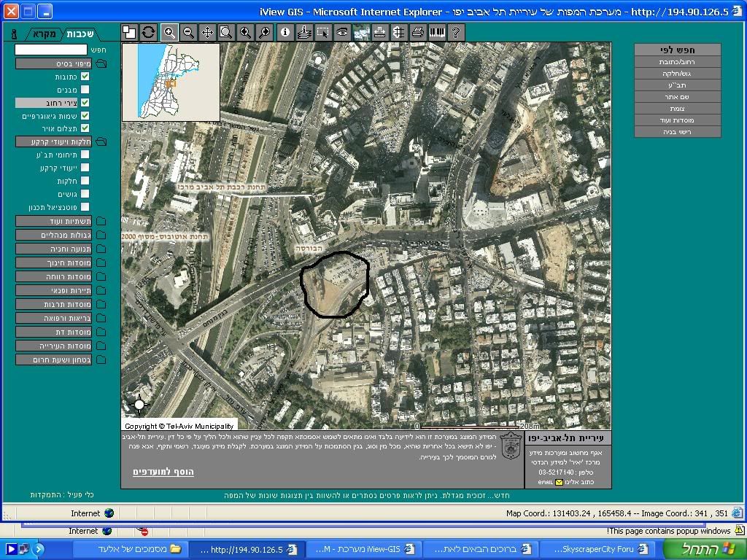Uncheck the כתובות layer checkbox

[85, 77]
